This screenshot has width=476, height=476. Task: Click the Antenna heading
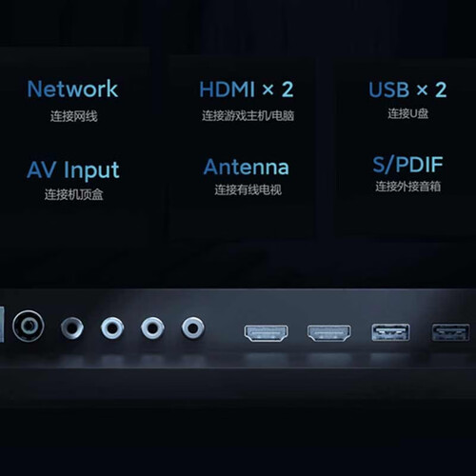[x=247, y=167]
